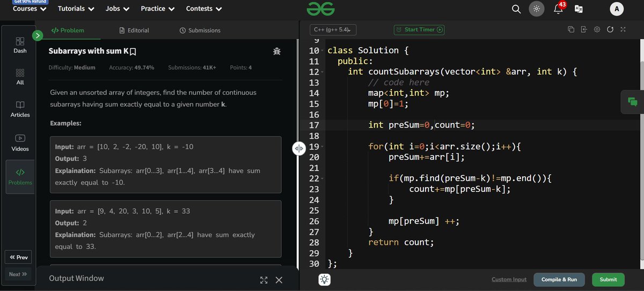
Task: Click code line 'preSum+=arr[i];'
Action: tap(427, 157)
